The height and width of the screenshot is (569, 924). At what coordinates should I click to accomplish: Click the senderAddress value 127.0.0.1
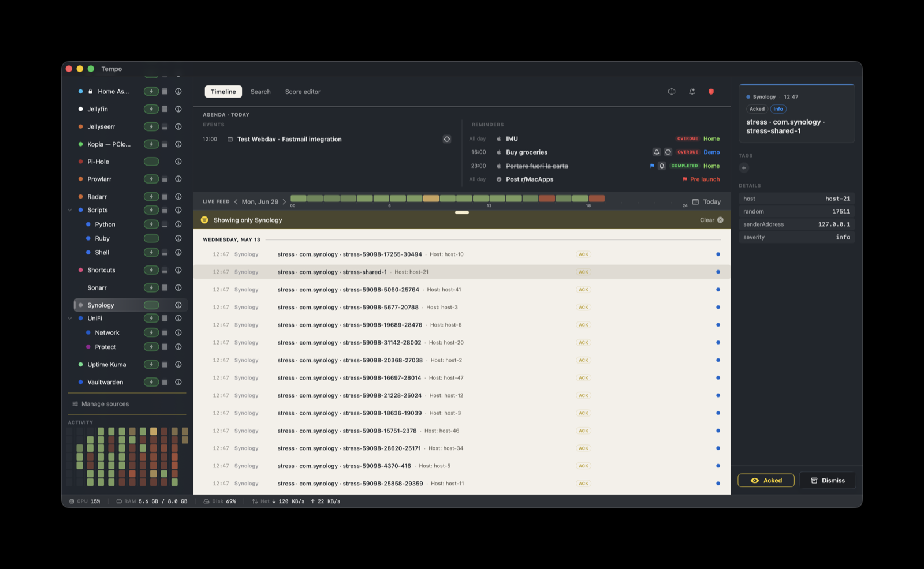(x=834, y=224)
